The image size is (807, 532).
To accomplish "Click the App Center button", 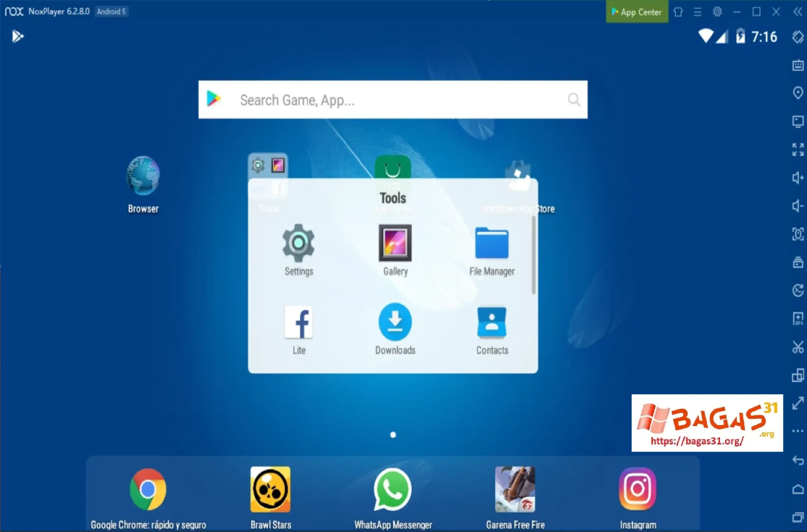I will 637,12.
